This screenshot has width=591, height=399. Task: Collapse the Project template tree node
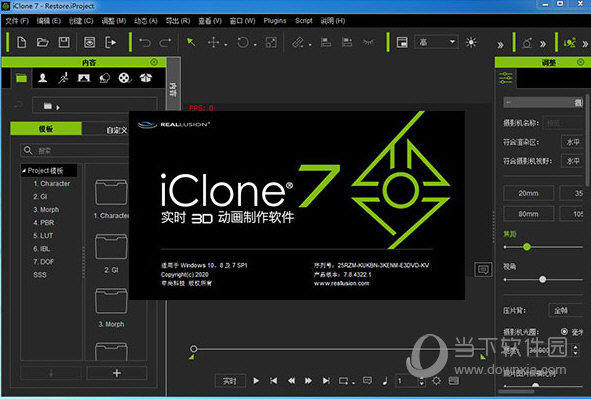[24, 171]
